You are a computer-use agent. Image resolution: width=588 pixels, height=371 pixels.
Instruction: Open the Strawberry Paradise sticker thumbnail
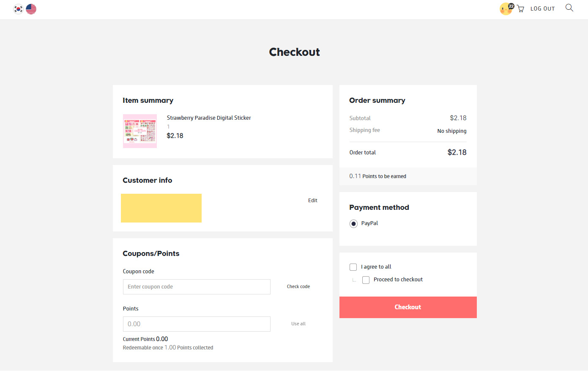[140, 131]
